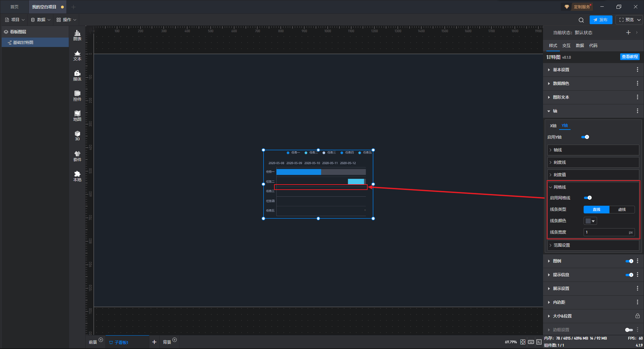The height and width of the screenshot is (349, 644).
Task: Open the 文本 text components panel
Action: [77, 55]
